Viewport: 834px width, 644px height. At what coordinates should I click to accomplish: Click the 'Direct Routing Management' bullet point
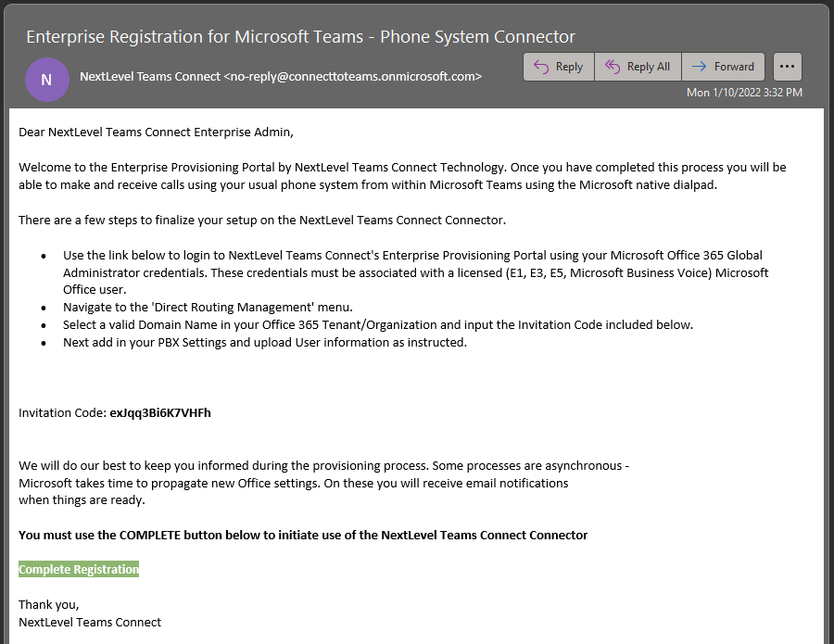click(208, 307)
